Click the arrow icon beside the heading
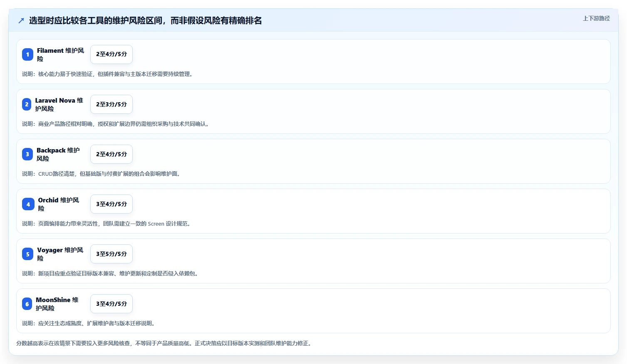Image resolution: width=627 pixels, height=364 pixels. point(21,20)
